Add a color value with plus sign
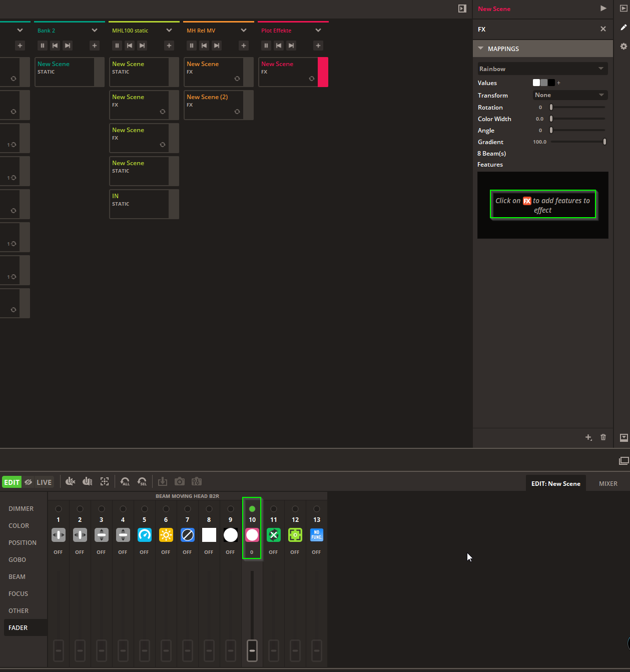 pos(559,83)
